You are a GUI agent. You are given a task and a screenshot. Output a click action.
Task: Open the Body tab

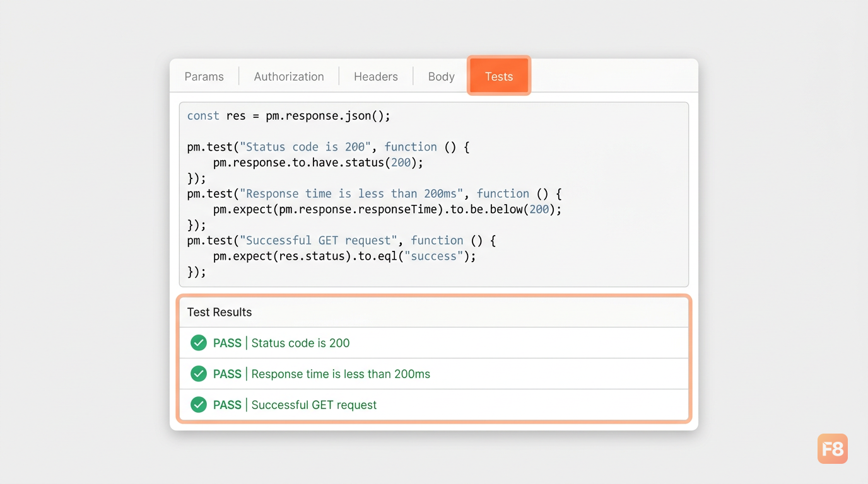[x=442, y=76]
